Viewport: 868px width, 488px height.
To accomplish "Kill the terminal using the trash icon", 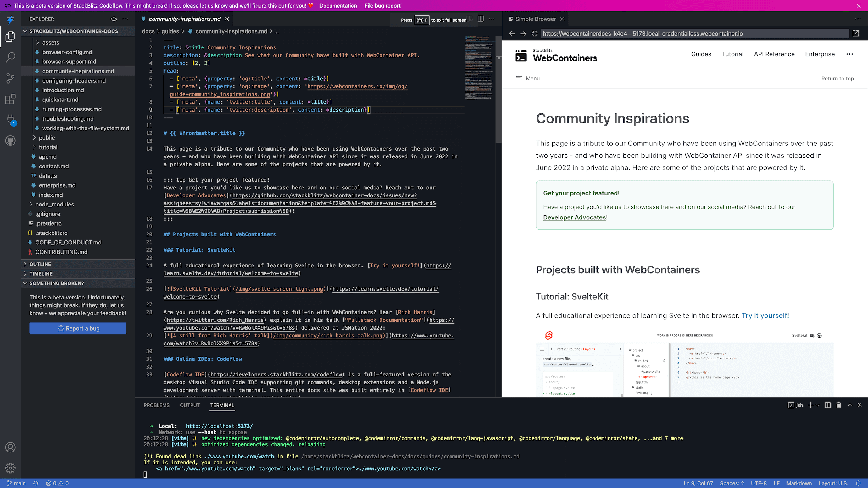I will pos(838,405).
